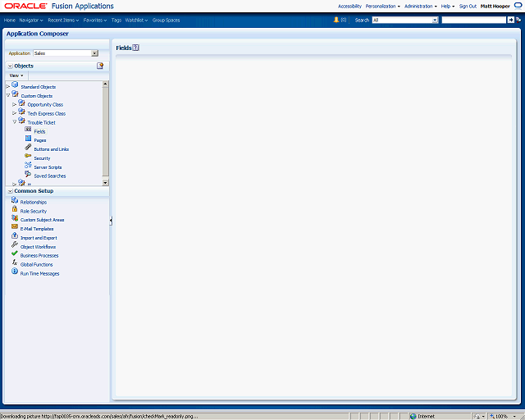Click the Import and Export icon

(15, 235)
